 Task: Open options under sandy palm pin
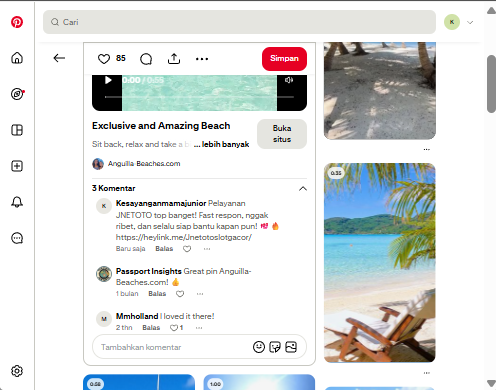(x=427, y=149)
